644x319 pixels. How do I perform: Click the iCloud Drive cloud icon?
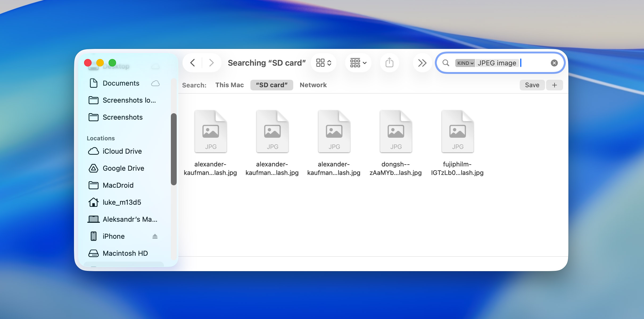coord(93,151)
